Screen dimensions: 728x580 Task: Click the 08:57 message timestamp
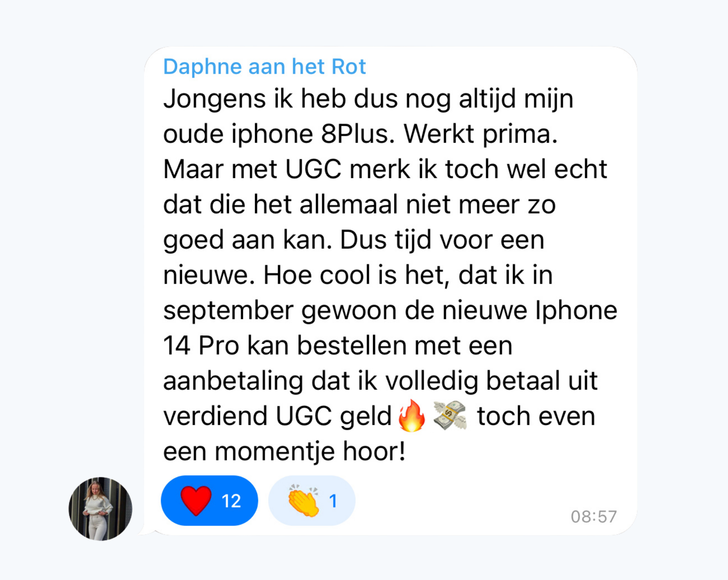pyautogui.click(x=594, y=517)
